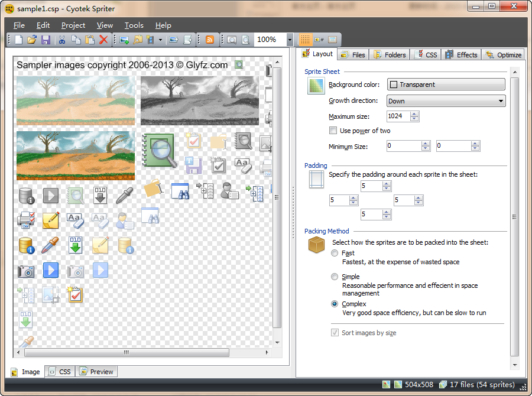Switch to the Folders tab
Screen dimensions: 532x396
[x=390, y=54]
